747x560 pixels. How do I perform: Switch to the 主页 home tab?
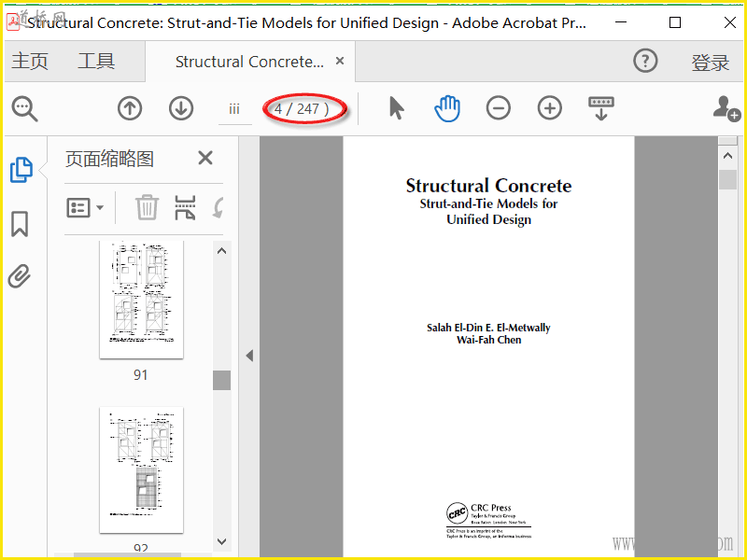[30, 61]
